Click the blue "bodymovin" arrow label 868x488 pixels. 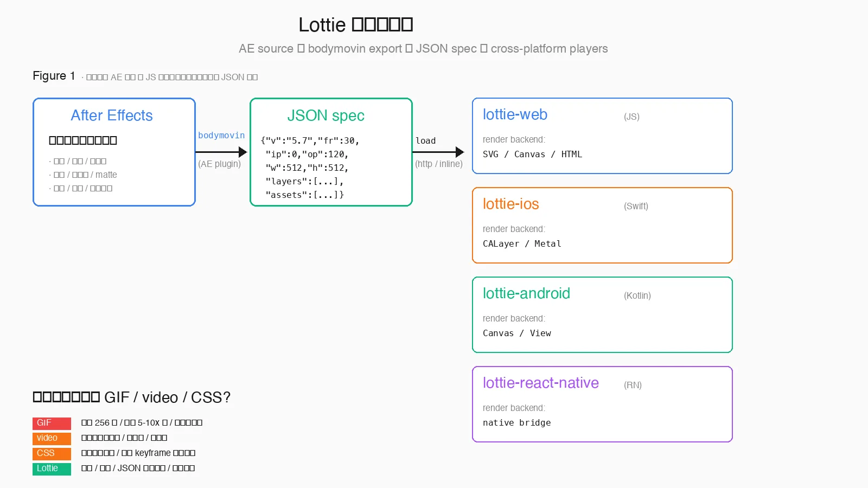221,136
